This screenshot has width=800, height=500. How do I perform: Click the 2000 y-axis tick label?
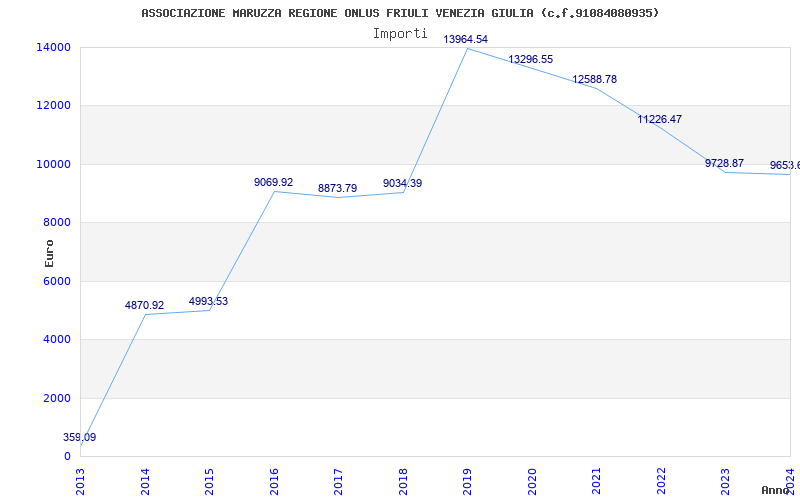(x=57, y=398)
